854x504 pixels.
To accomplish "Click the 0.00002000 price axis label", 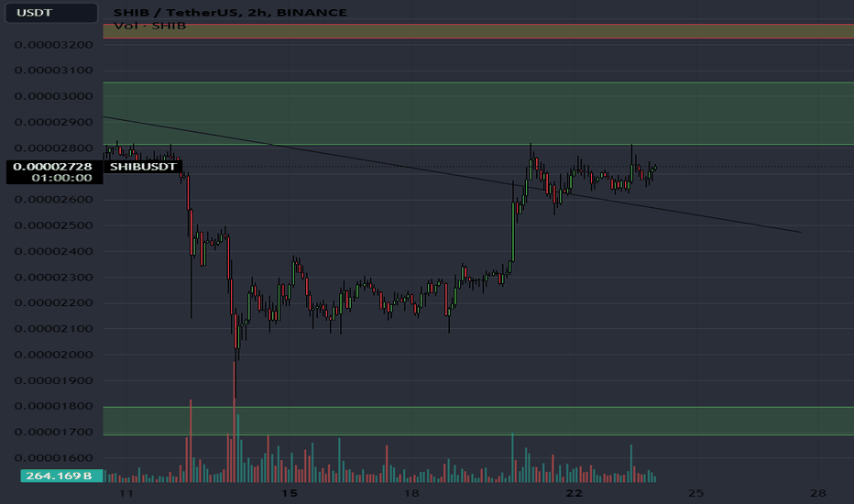I will 53,355.
